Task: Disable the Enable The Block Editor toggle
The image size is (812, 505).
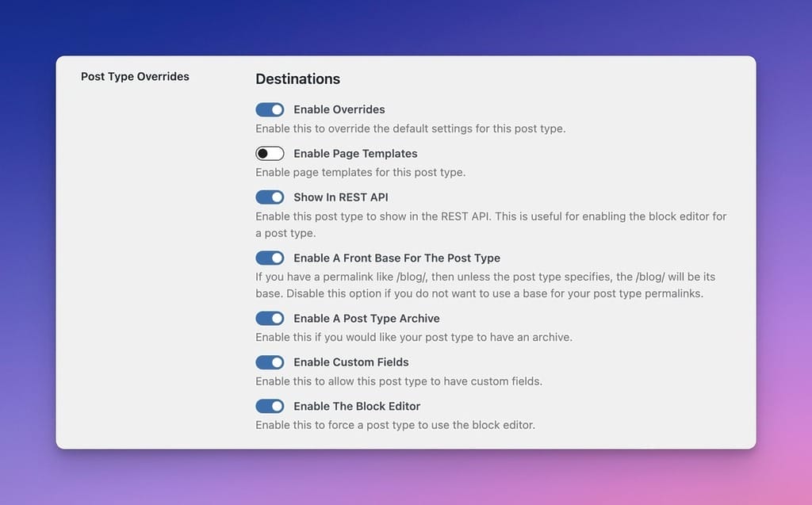Action: (x=270, y=406)
